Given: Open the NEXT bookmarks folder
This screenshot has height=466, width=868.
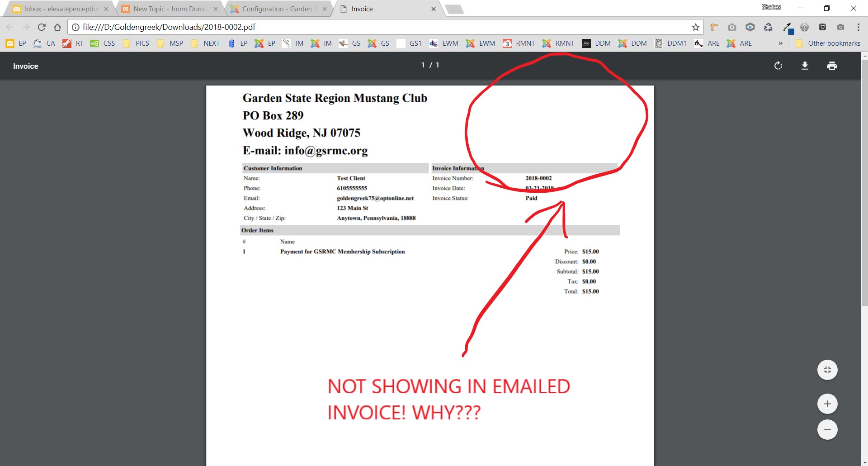Looking at the screenshot, I should point(205,43).
